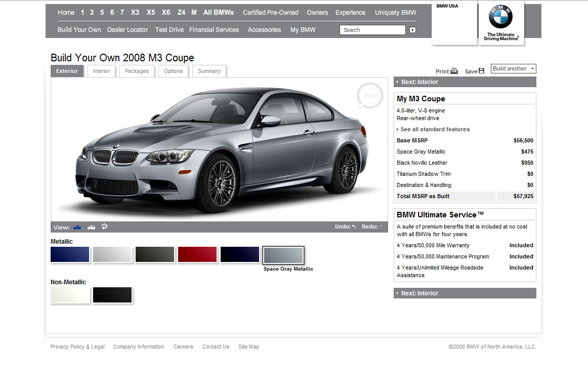The width and height of the screenshot is (588, 380).
Task: Switch to the Interior tab
Action: tap(101, 71)
